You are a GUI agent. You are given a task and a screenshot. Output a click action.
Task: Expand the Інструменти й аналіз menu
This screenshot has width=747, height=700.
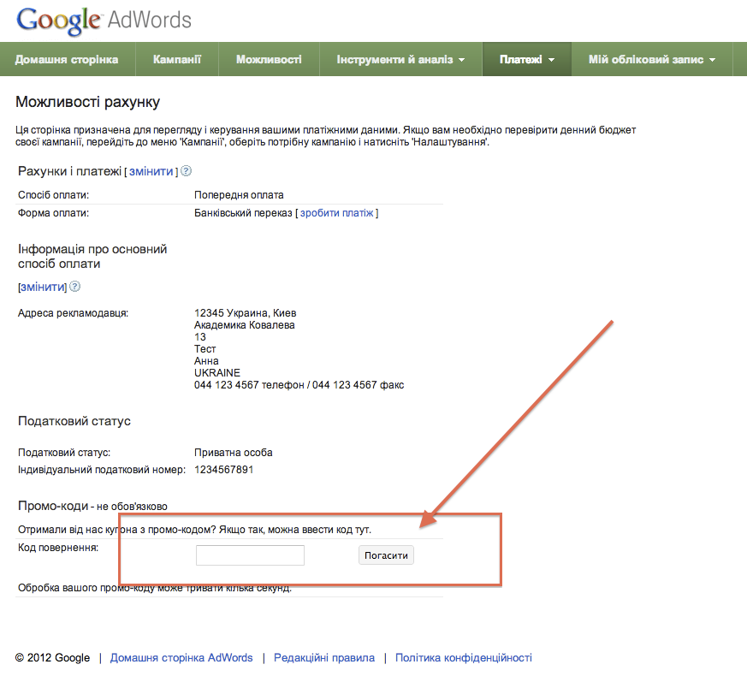pyautogui.click(x=400, y=60)
